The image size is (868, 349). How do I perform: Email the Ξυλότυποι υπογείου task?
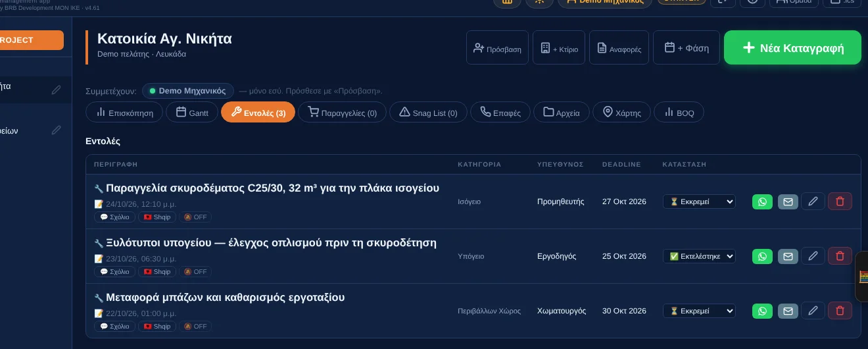(788, 256)
